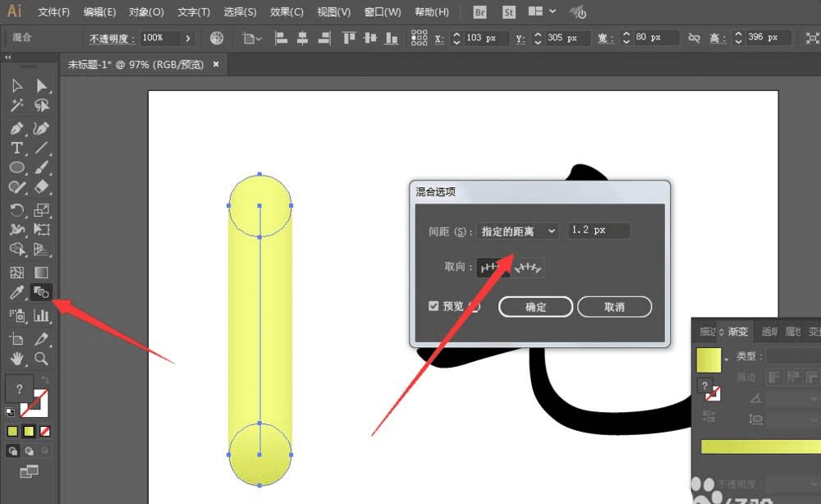Screen dimensions: 821x504
Task: Select the Hand tool
Action: click(16, 359)
